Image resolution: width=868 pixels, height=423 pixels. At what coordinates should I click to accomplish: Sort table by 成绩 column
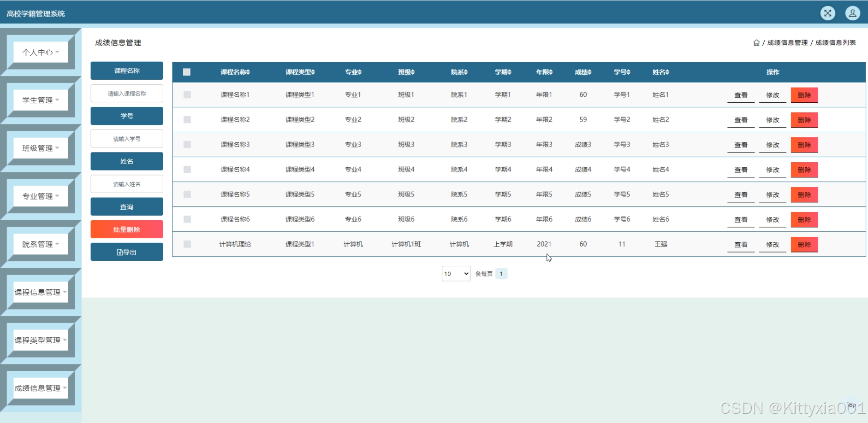point(589,72)
